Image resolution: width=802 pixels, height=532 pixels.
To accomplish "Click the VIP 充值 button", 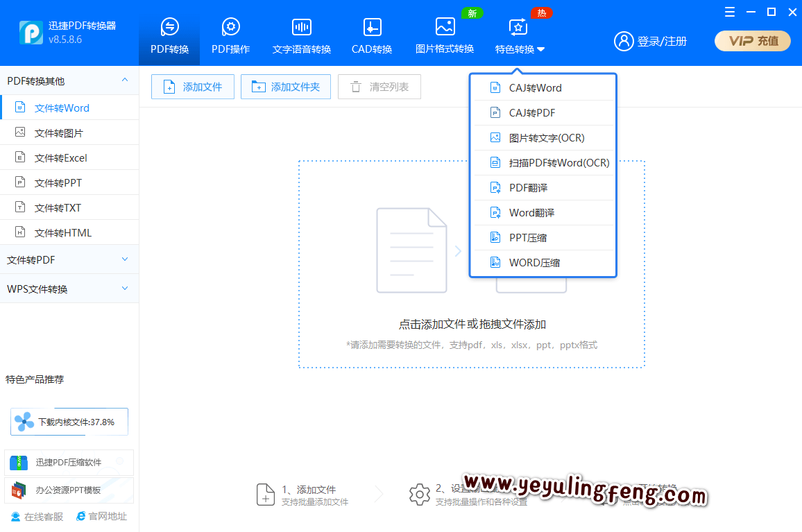I will click(752, 41).
